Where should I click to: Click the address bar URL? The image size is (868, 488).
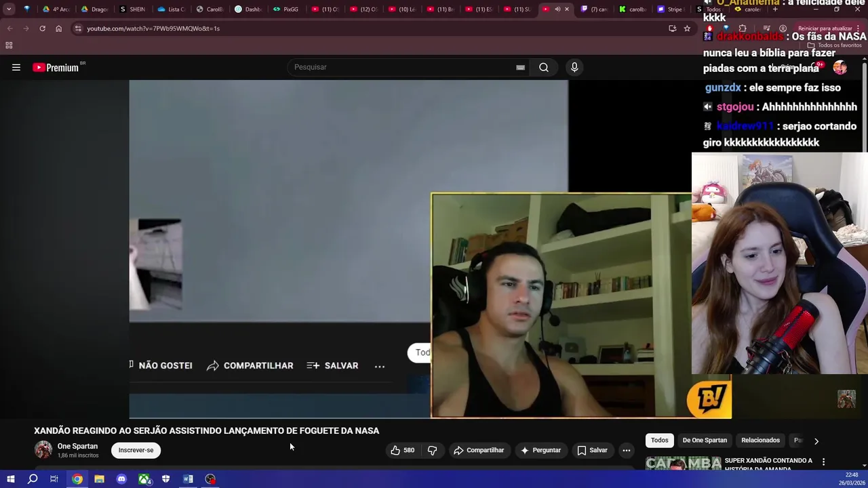(153, 28)
